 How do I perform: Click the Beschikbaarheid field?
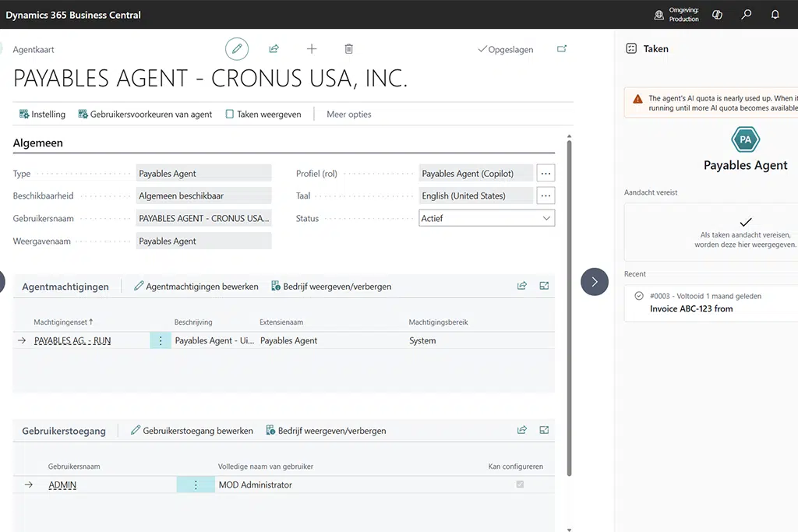click(x=203, y=196)
